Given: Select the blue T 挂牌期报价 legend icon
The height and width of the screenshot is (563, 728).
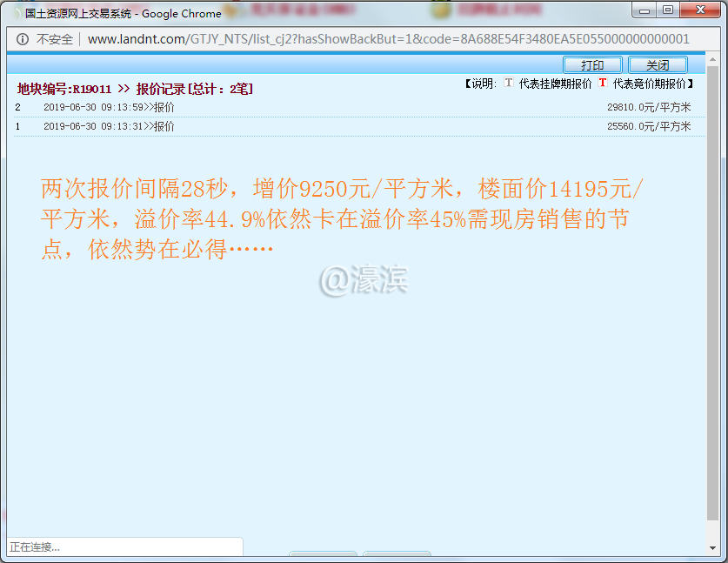Looking at the screenshot, I should [x=508, y=83].
